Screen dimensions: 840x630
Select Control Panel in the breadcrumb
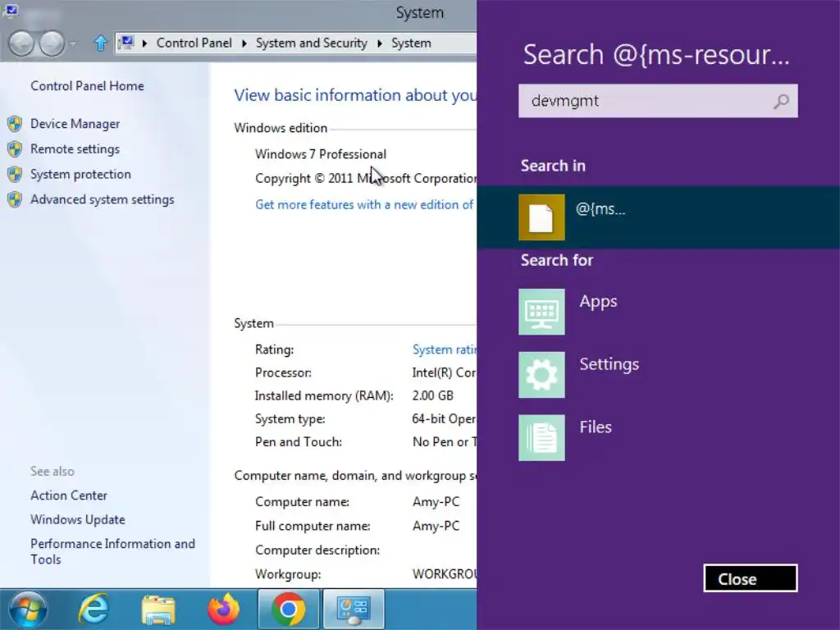pos(194,43)
